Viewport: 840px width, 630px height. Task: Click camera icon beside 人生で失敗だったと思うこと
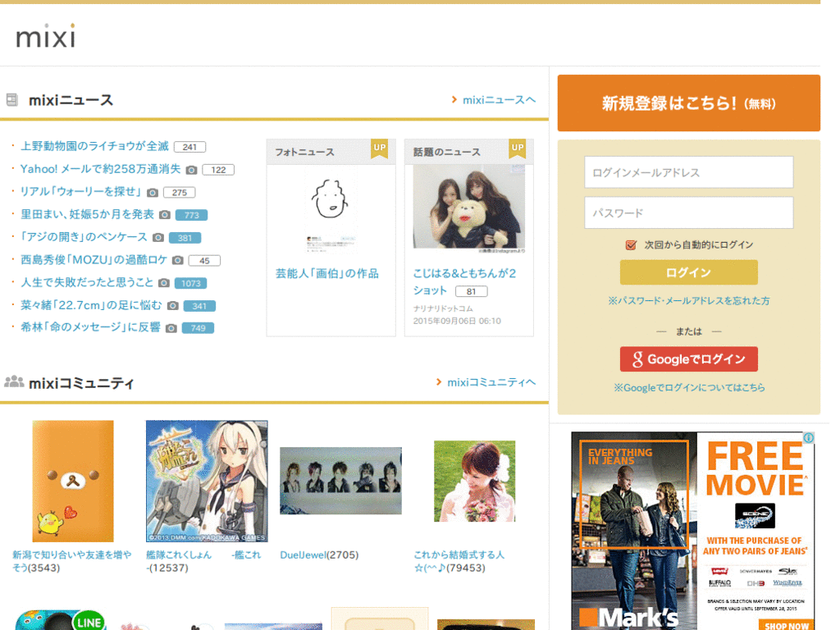164,283
